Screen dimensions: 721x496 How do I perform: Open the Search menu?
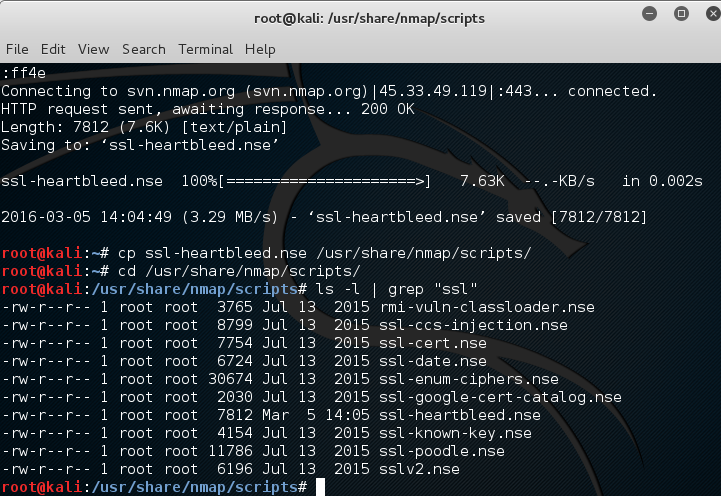pyautogui.click(x=144, y=49)
